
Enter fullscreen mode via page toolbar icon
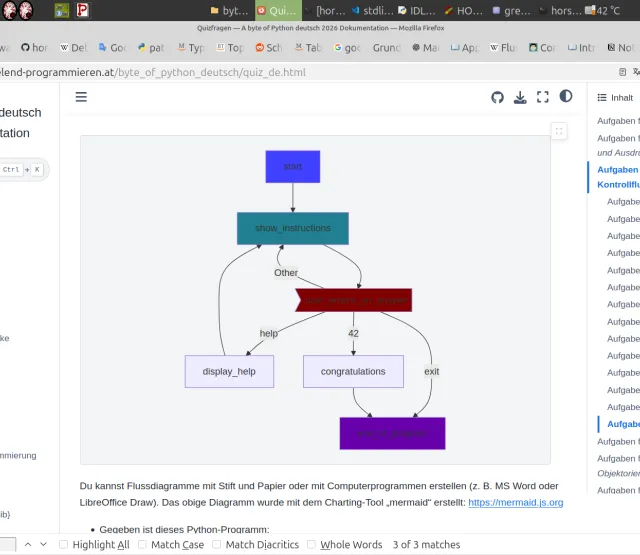pyautogui.click(x=542, y=97)
